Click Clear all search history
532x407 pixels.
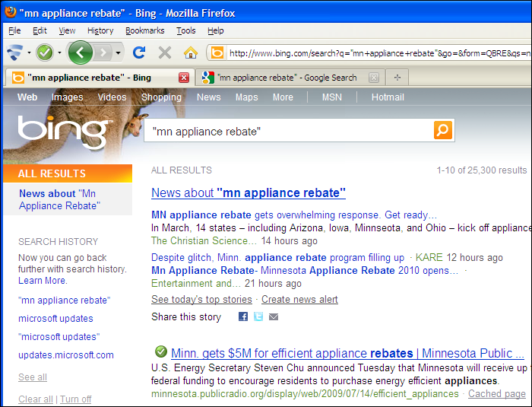pos(36,399)
